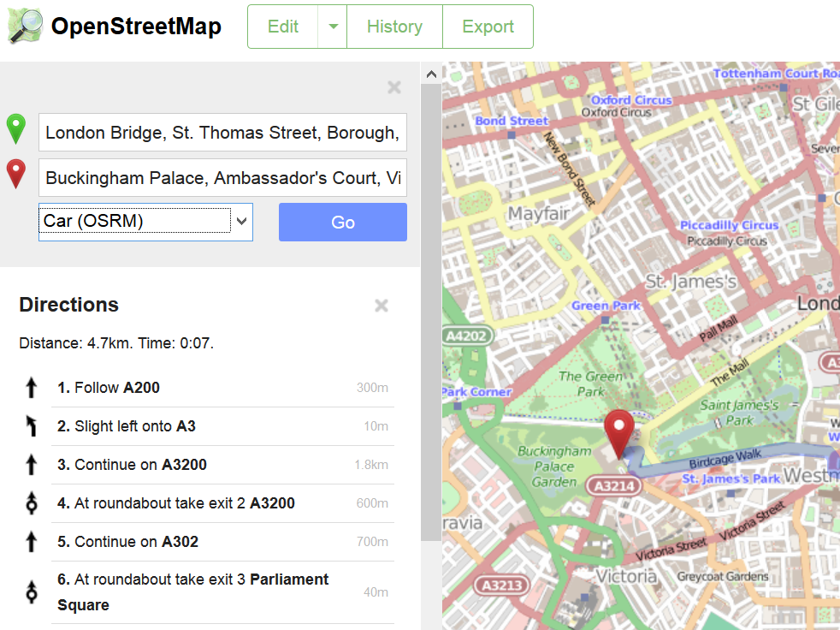Click the 1.8km distance for step 3
The image size is (840, 630).
(371, 465)
